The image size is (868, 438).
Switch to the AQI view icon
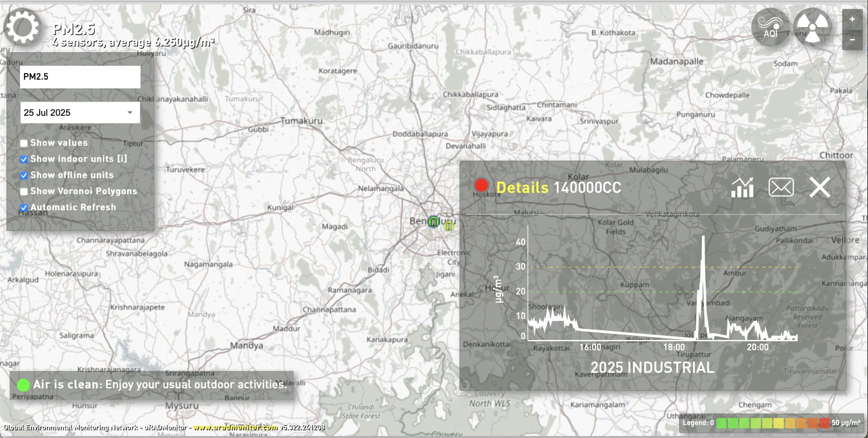(770, 27)
